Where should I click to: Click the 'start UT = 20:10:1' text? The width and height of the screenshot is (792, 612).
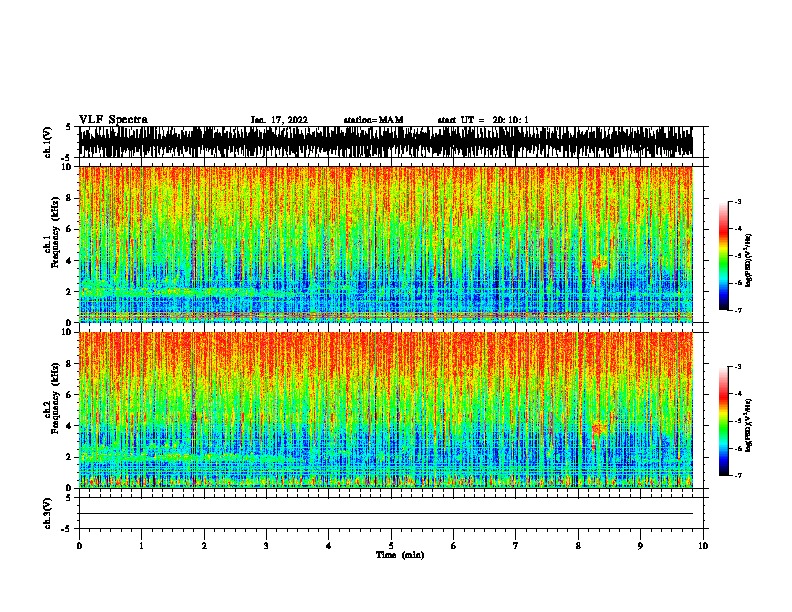(x=483, y=120)
